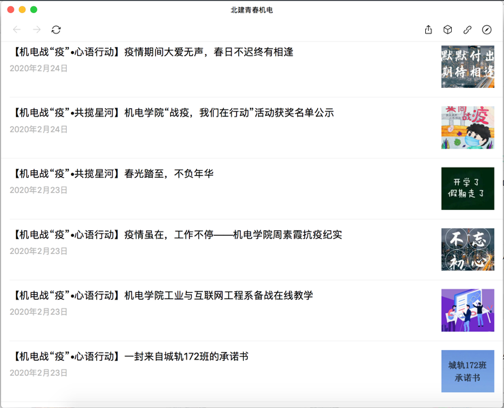Screen dimensions: 504x408
Task: Click the 不忘初心 thumbnail
Action: (x=468, y=249)
